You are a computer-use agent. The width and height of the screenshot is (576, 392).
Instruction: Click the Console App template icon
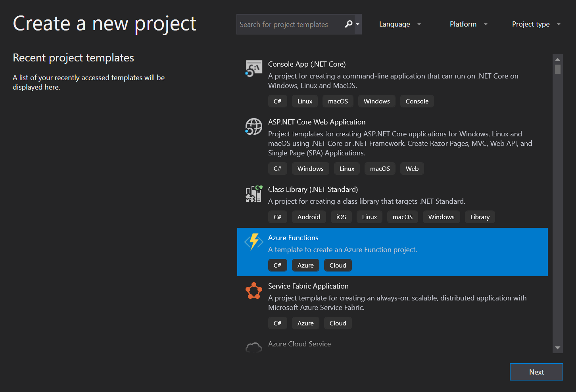tap(253, 69)
